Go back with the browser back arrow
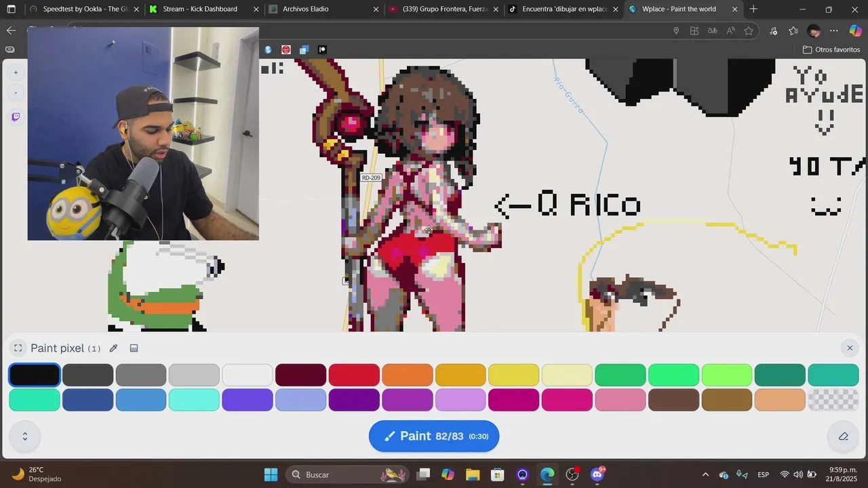This screenshot has width=868, height=488. (x=11, y=30)
